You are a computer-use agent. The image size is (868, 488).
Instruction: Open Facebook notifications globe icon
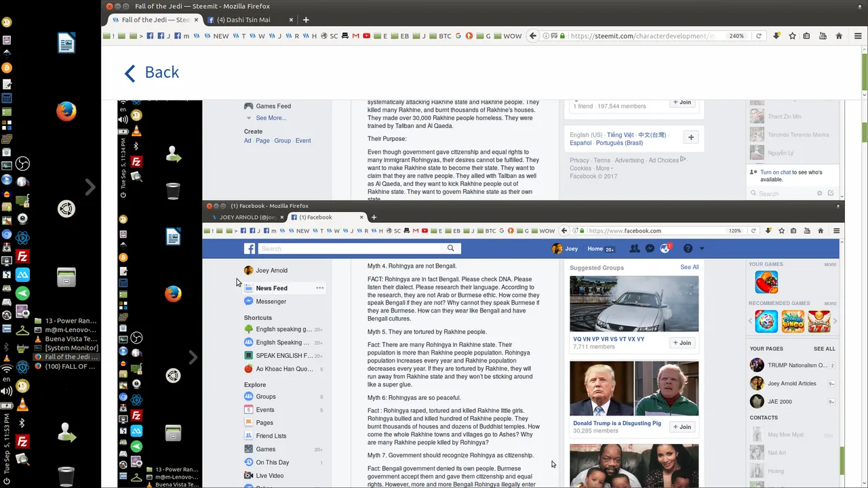click(x=665, y=249)
